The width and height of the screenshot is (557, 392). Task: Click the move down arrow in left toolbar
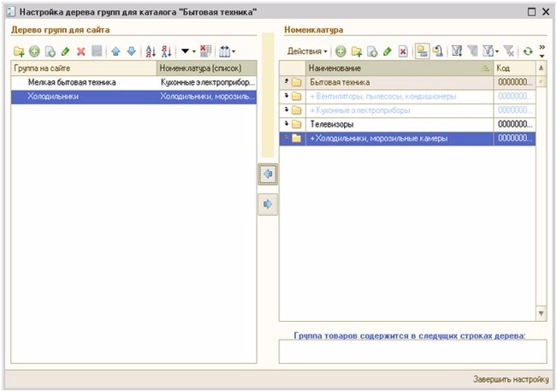131,51
